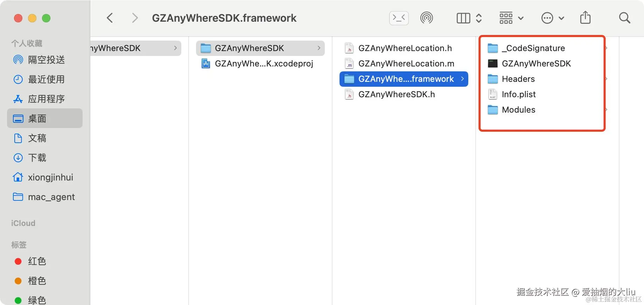644x305 pixels.
Task: Click the Share toolbar icon
Action: (x=585, y=17)
